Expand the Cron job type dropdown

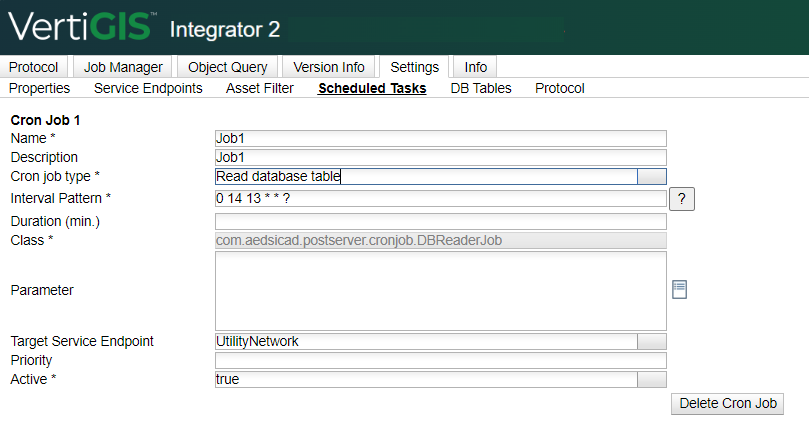[x=652, y=176]
